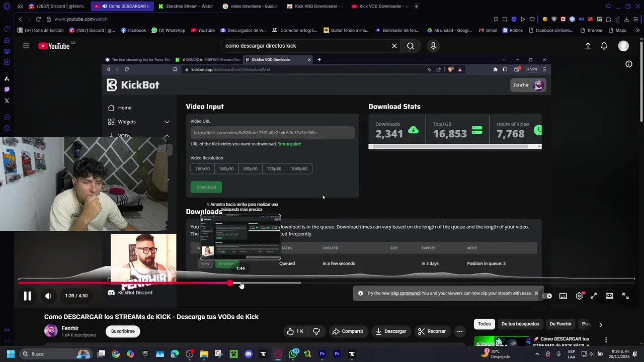Open browser downloads icon in toolbar
644x362 pixels.
click(x=626, y=19)
